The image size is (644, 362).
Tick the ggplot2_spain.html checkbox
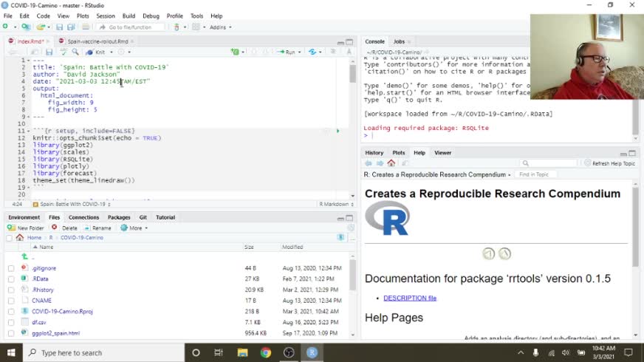point(11,333)
